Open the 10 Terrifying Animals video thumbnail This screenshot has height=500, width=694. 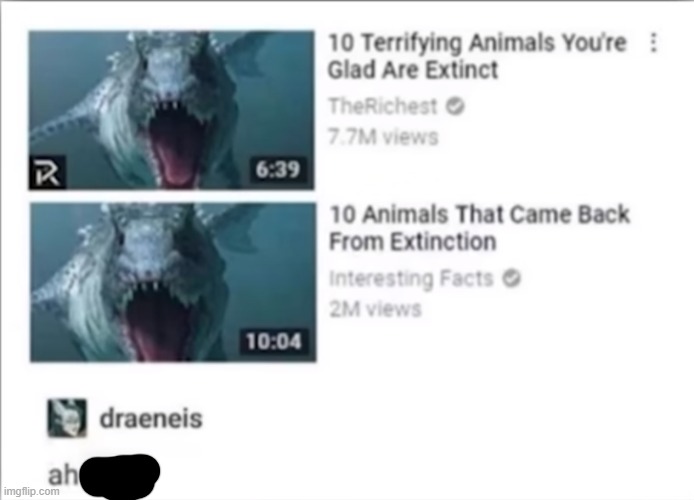tap(172, 110)
